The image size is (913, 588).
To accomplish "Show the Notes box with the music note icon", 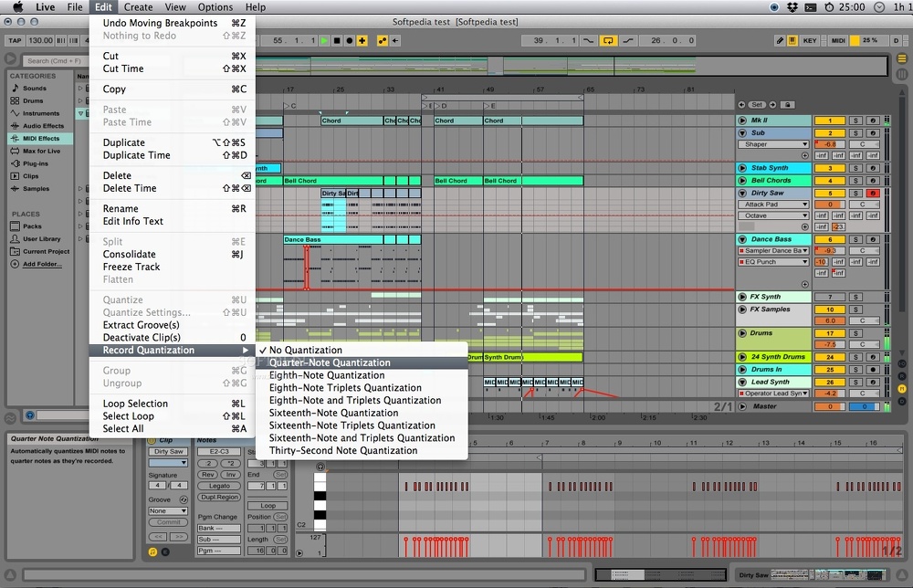I will point(152,551).
